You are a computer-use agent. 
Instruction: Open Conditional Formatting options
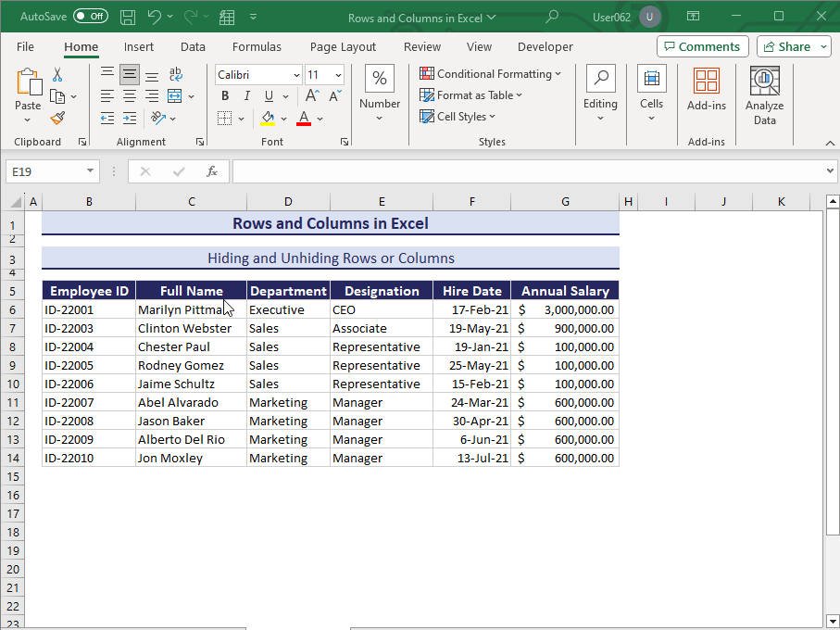[x=491, y=73]
